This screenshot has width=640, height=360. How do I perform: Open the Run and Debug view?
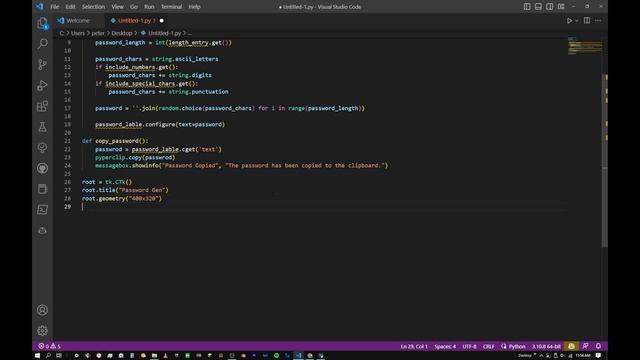pos(42,85)
